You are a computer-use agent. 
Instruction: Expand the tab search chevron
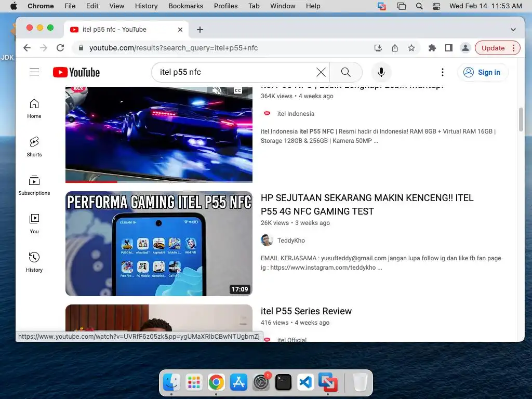[513, 30]
